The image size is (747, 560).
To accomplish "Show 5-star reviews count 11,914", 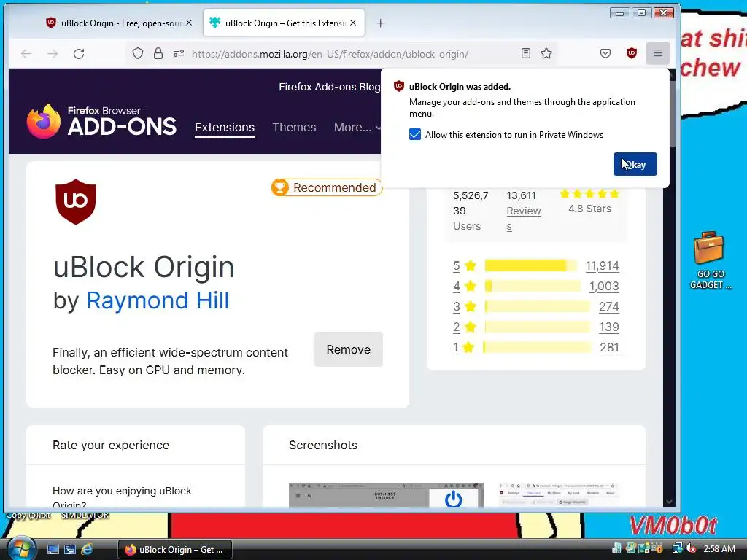I will point(602,265).
